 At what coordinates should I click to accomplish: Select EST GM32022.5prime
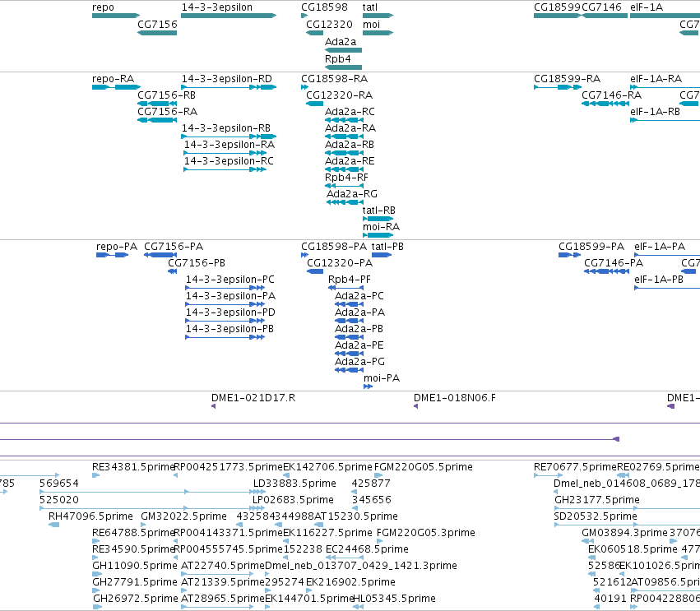183,516
